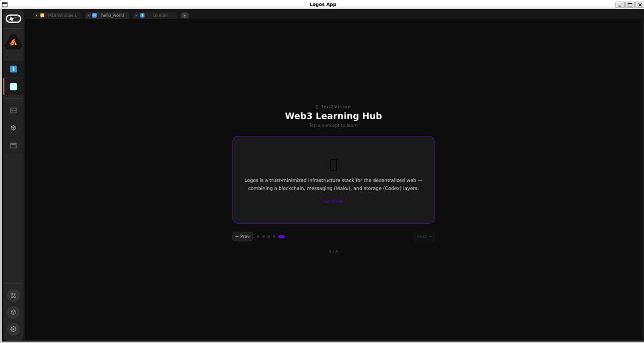Viewport: 644px width, 343px height.
Task: Close the hello_world tab
Action: (88, 16)
